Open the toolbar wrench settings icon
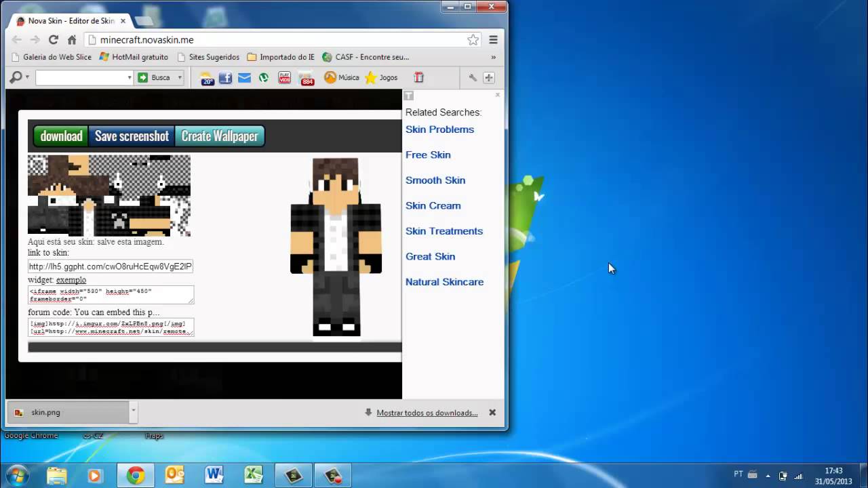868x488 pixels. 473,78
